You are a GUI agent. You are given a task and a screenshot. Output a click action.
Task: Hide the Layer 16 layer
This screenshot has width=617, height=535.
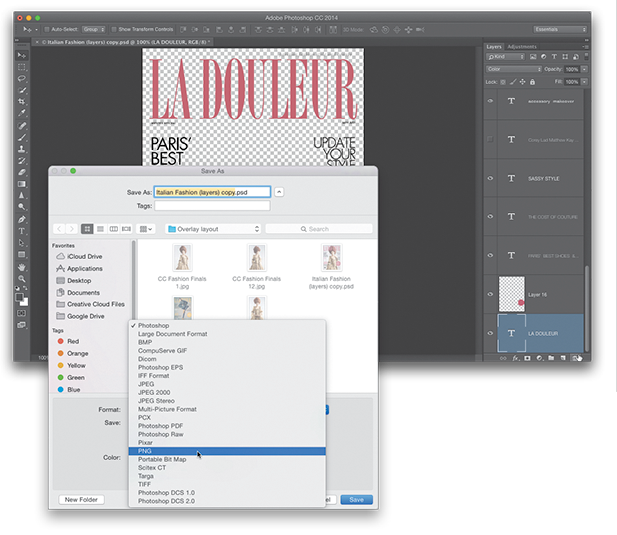490,294
